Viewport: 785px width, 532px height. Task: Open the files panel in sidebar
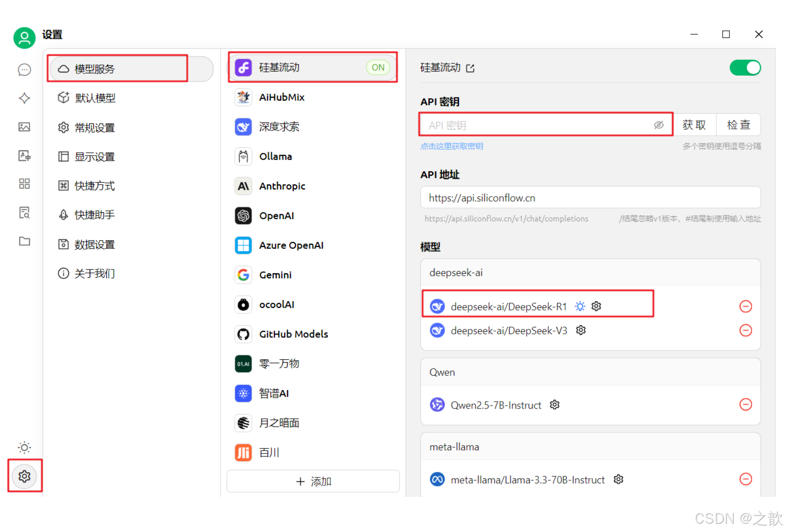pos(24,241)
